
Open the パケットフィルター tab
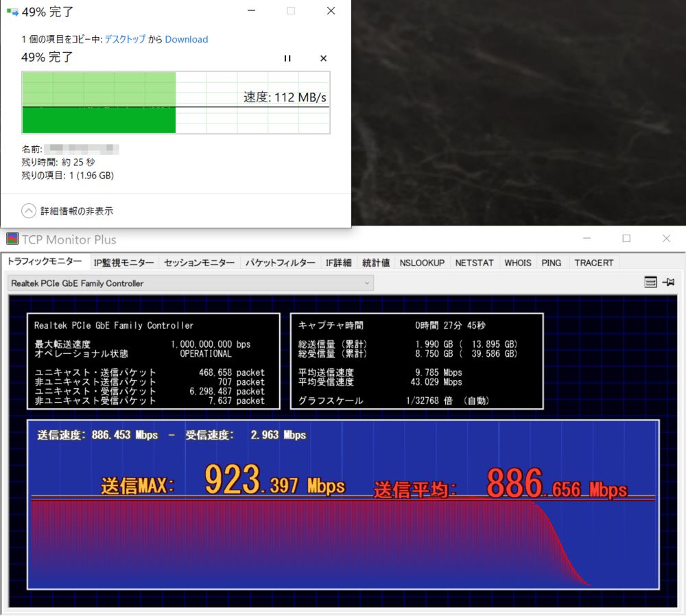pyautogui.click(x=280, y=263)
